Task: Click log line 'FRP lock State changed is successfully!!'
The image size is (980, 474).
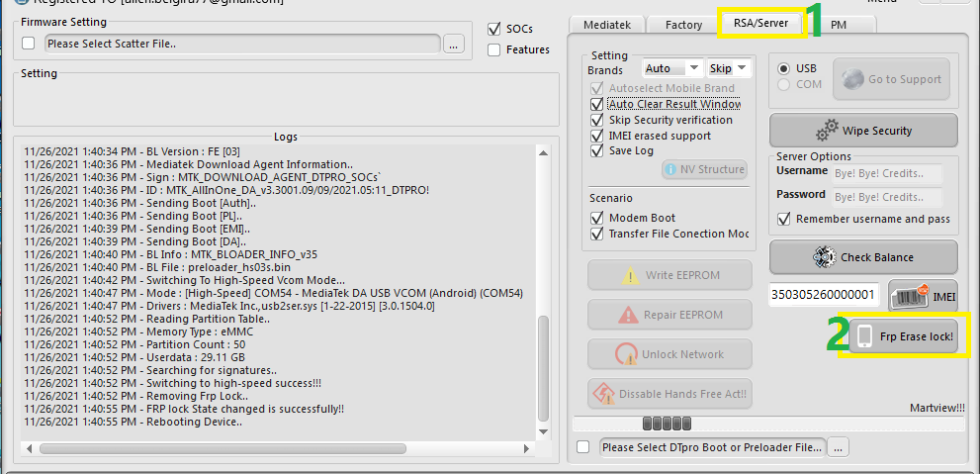Action: pos(184,409)
